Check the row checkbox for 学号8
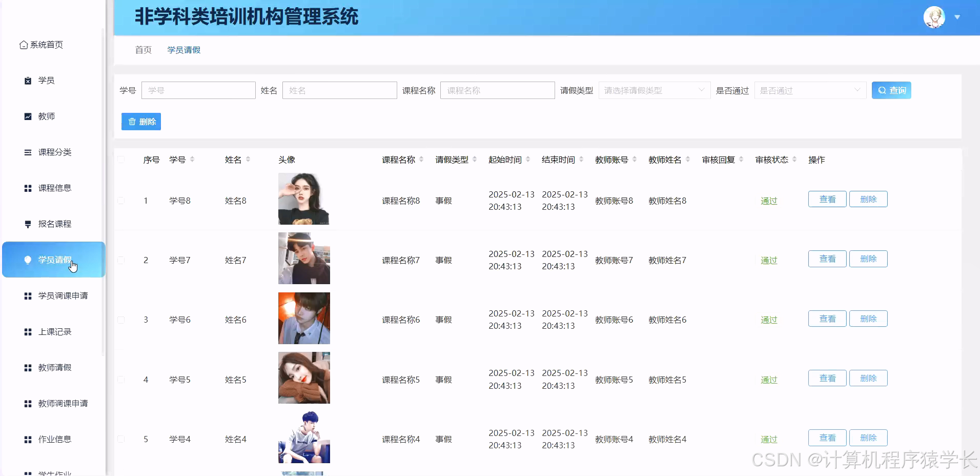The width and height of the screenshot is (980, 476). pyautogui.click(x=121, y=200)
